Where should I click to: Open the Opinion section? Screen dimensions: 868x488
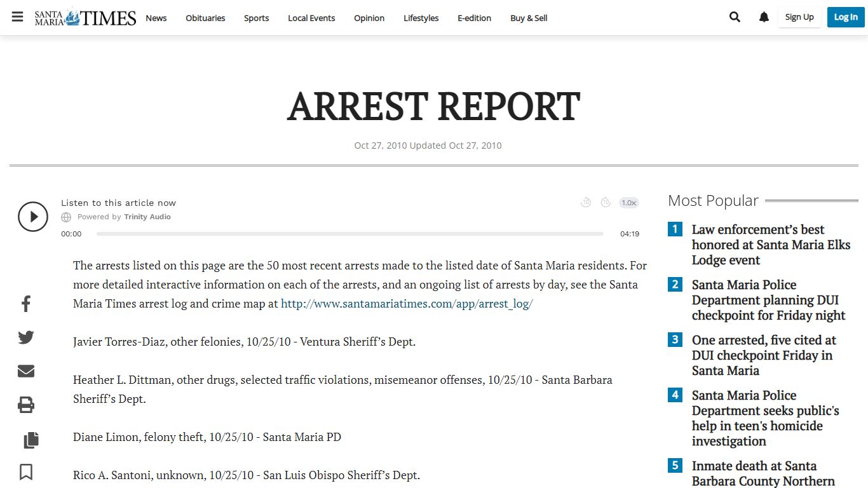tap(369, 18)
